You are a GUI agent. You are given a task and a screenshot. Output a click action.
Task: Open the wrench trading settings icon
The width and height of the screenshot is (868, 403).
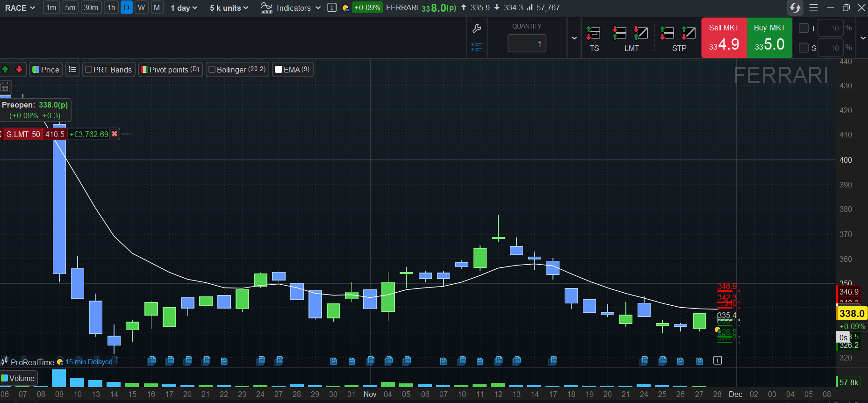[477, 29]
